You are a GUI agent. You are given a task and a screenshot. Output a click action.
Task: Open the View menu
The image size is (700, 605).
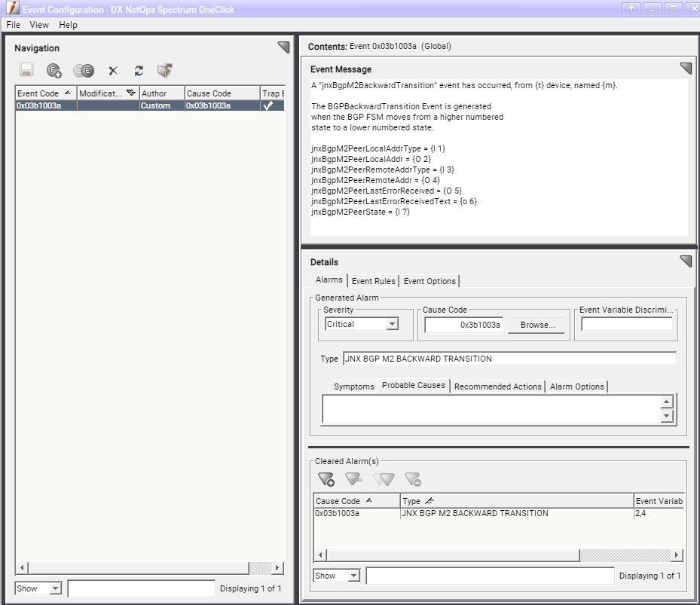coord(39,25)
